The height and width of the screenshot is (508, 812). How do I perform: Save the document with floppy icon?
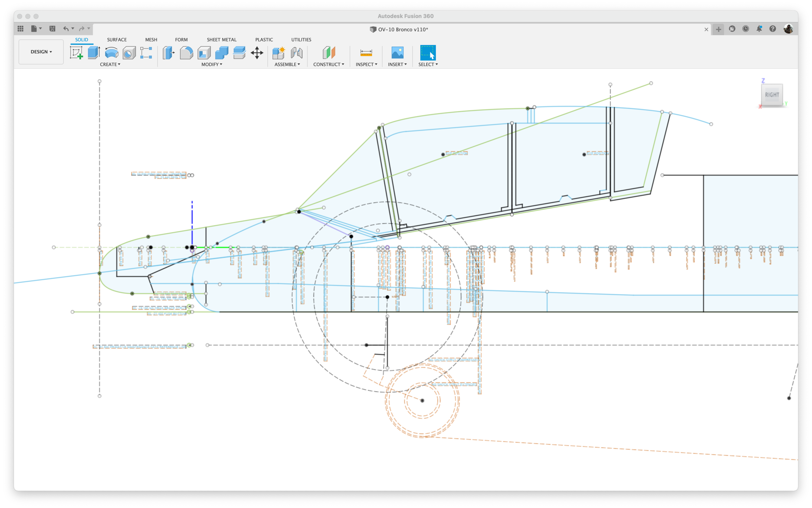pos(52,29)
